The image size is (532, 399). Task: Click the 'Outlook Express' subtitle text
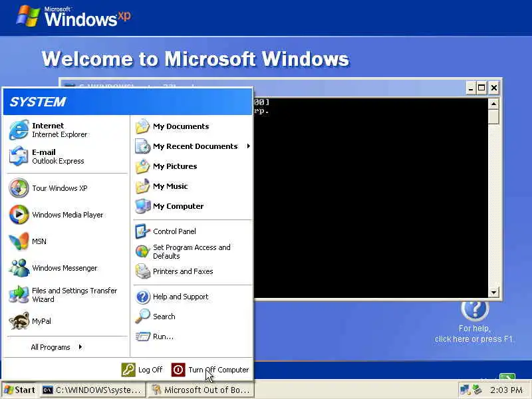click(58, 161)
